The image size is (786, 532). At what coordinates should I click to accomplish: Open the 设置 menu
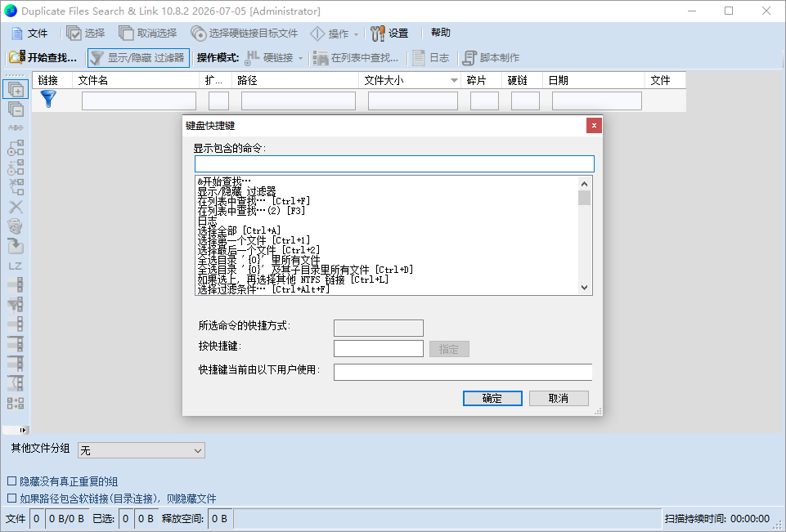point(389,34)
